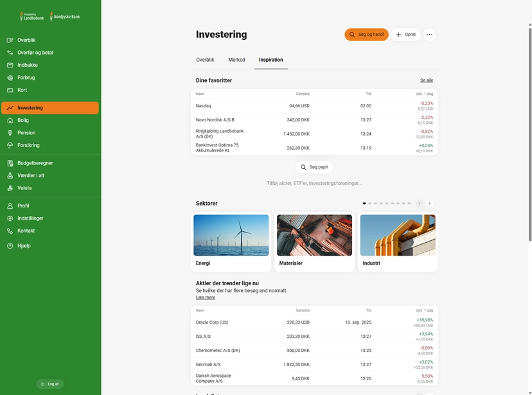
Task: Open the three-dot more options menu
Action: click(430, 35)
